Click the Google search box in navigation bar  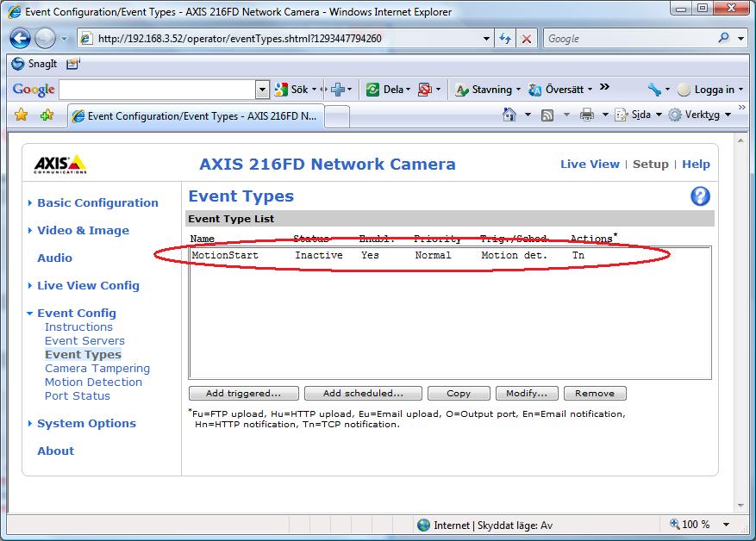(x=629, y=39)
